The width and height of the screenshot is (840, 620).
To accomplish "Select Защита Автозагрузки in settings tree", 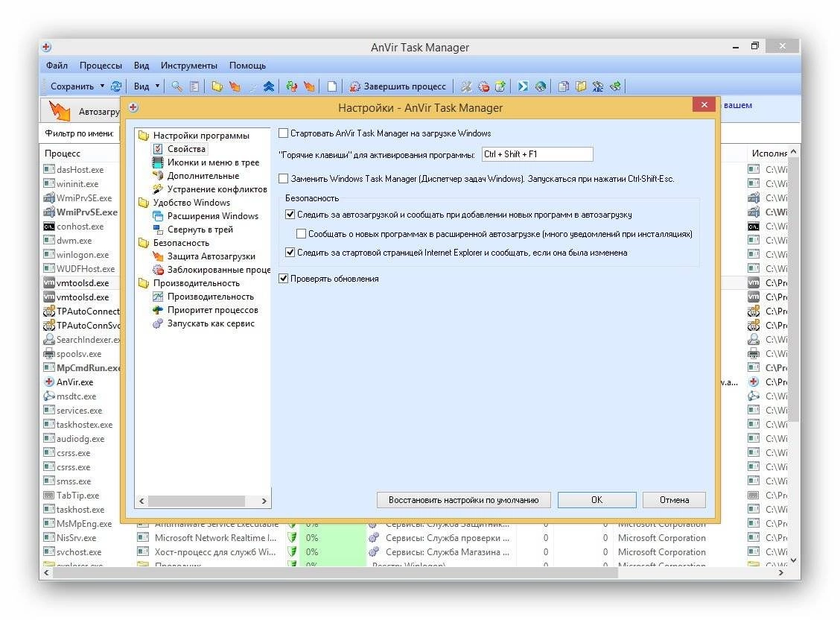I will pyautogui.click(x=211, y=256).
